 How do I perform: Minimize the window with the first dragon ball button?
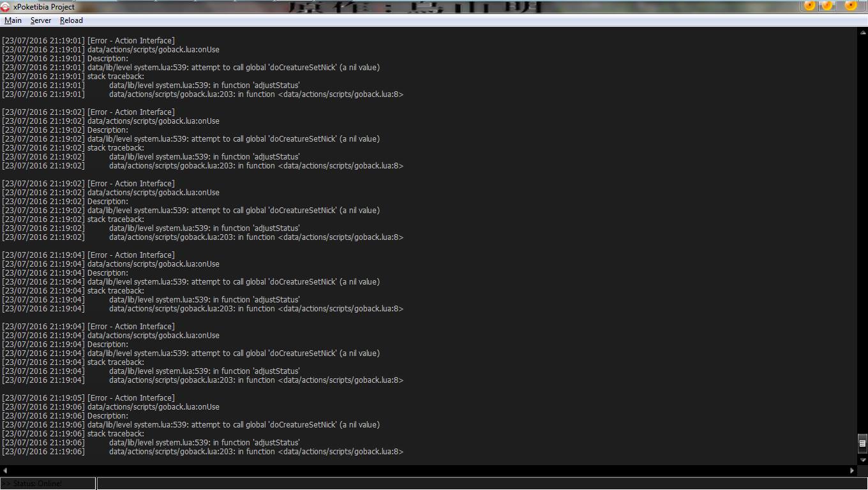click(x=810, y=6)
